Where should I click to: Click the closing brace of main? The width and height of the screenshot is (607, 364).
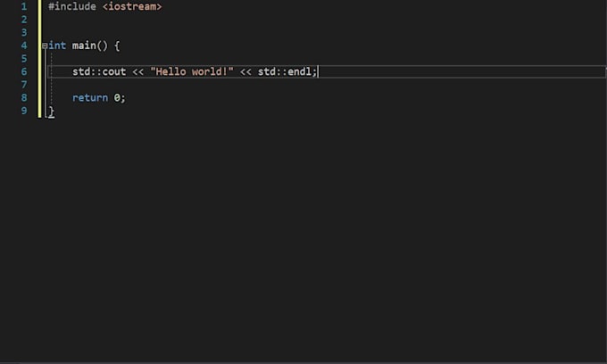(51, 111)
